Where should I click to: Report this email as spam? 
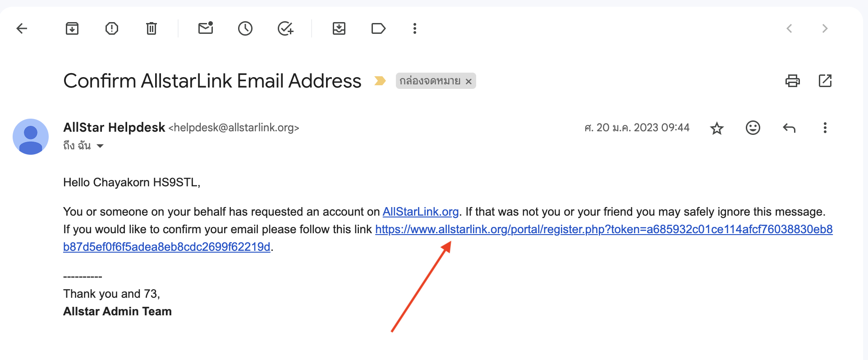(112, 29)
